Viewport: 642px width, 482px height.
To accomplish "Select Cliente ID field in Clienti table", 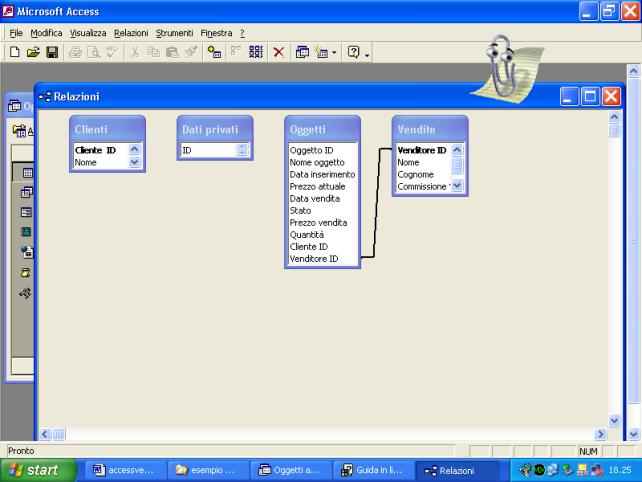I will click(95, 150).
